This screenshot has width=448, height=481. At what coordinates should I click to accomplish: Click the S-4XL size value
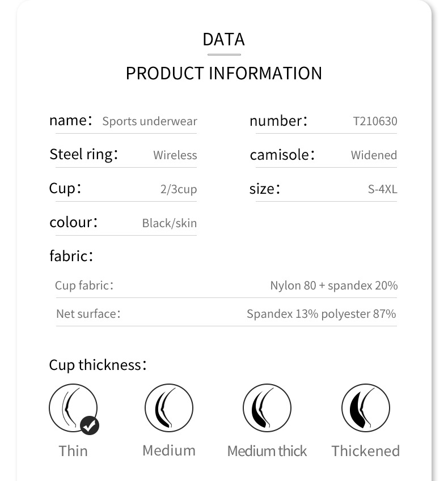click(x=383, y=189)
